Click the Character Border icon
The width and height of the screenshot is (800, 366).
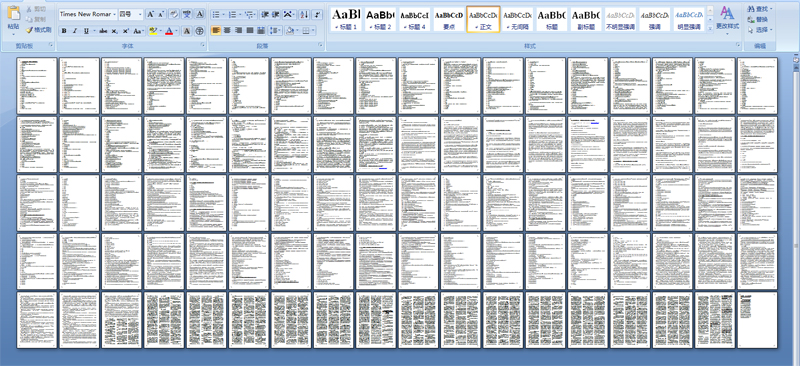pos(199,14)
